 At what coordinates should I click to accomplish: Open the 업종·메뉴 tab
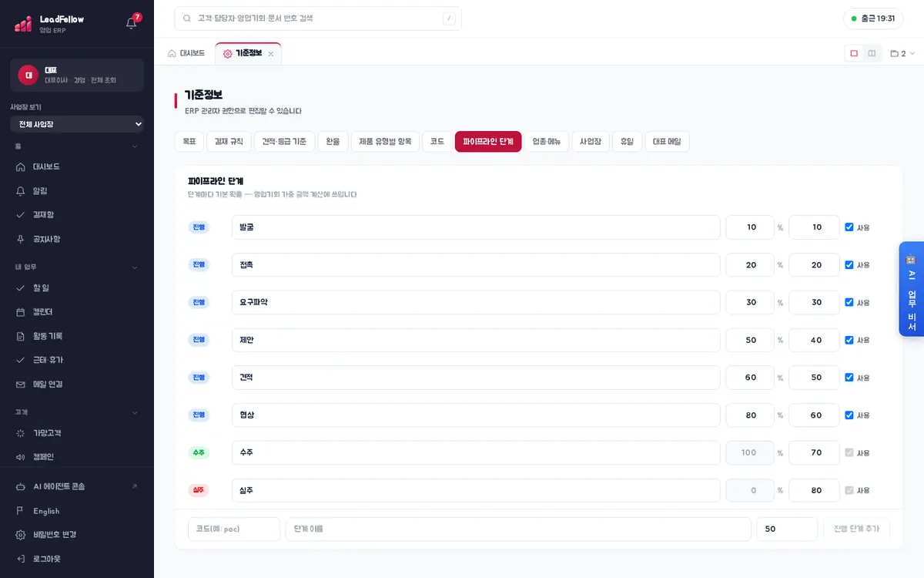pos(547,142)
